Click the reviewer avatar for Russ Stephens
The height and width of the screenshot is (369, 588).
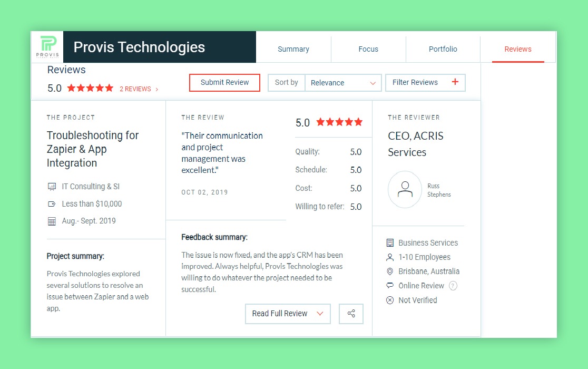405,189
